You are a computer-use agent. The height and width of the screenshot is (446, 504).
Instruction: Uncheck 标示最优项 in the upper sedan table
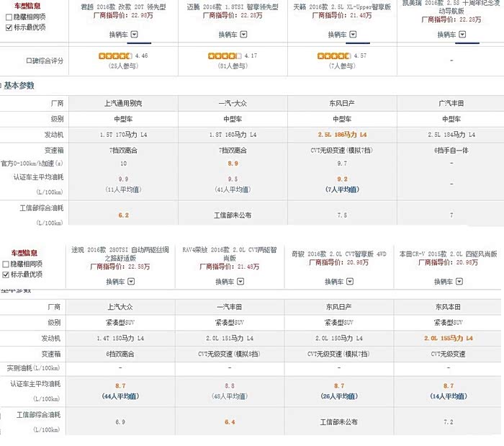tap(9, 27)
